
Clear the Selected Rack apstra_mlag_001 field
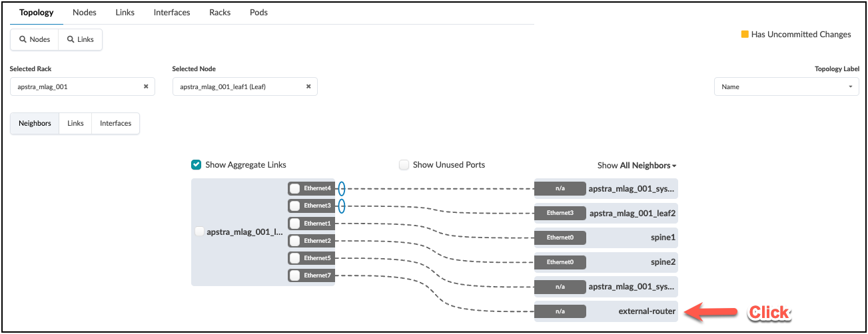[146, 86]
